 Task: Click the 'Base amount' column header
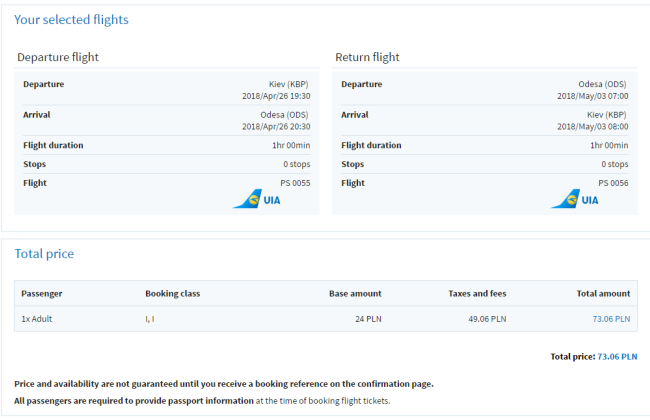point(355,294)
